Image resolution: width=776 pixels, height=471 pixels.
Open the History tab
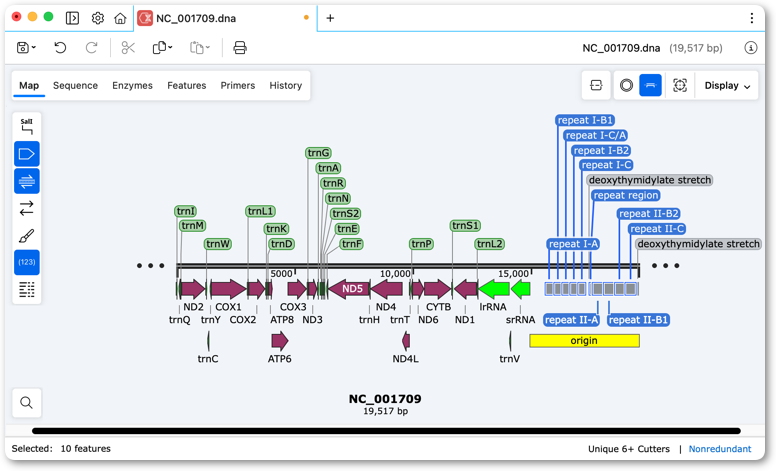286,86
